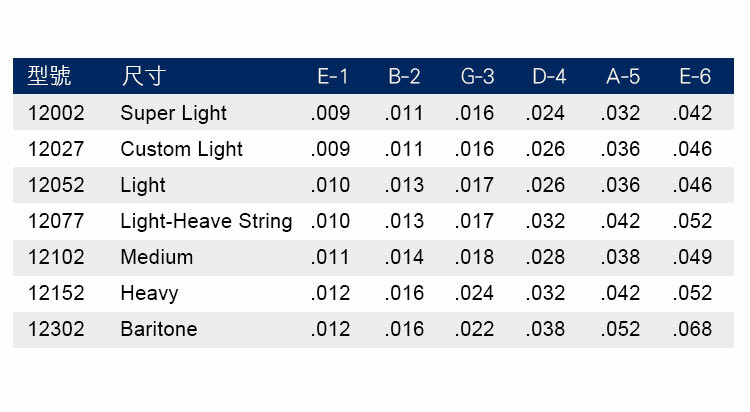This screenshot has height=412, width=750.
Task: Select the .049 value in Medium row
Action: 692,257
